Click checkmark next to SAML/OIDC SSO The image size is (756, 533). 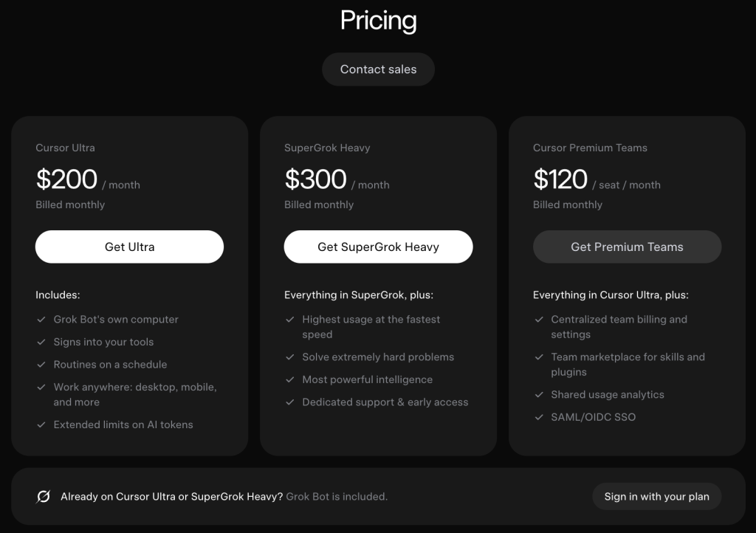click(x=539, y=417)
